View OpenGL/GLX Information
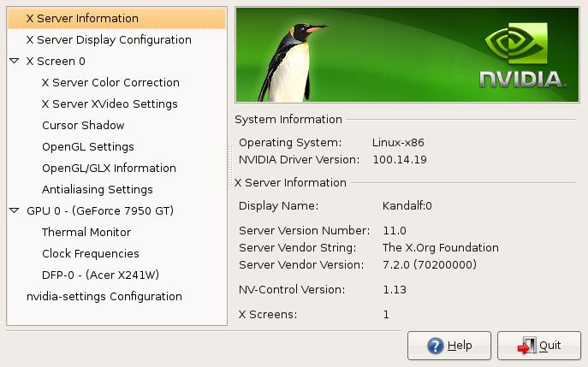The width and height of the screenshot is (588, 367). (x=109, y=168)
